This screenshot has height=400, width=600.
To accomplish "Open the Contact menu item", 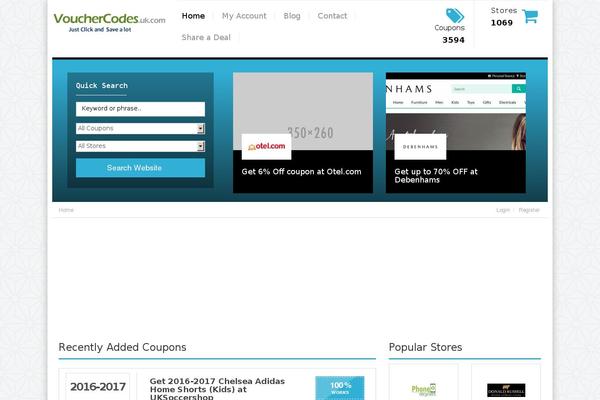I will coord(332,16).
